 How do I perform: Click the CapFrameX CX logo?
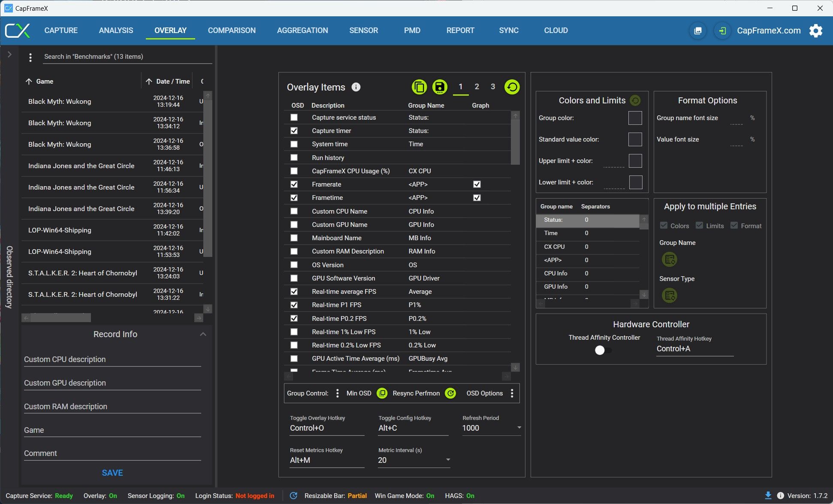click(x=18, y=30)
